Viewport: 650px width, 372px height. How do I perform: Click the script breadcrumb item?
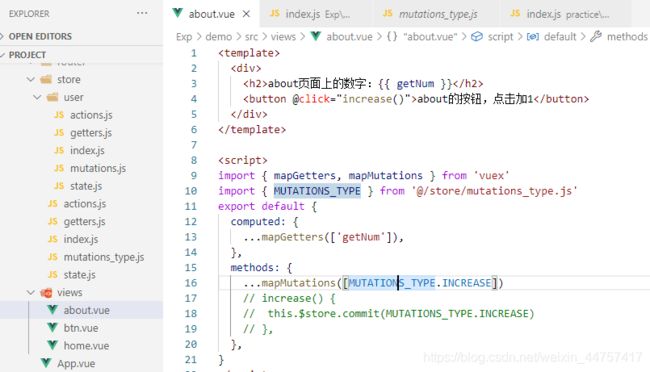click(x=500, y=37)
